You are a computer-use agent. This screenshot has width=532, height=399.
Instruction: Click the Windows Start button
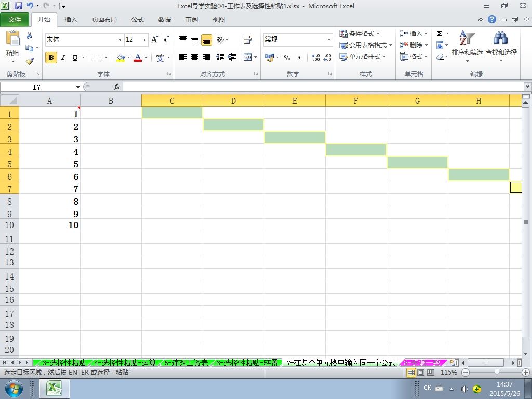tap(14, 389)
